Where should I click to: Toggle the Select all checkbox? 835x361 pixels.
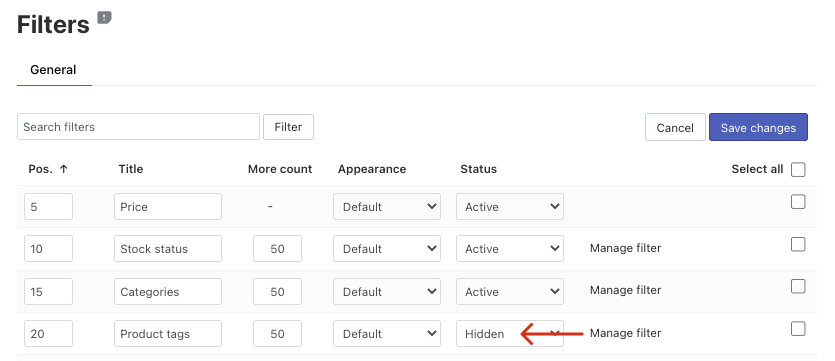point(798,170)
